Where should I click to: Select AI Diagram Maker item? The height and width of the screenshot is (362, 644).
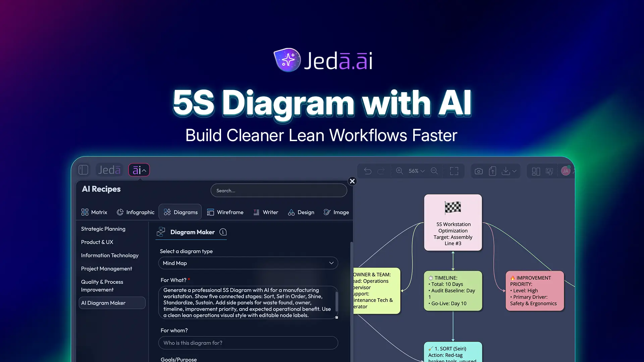[x=112, y=303]
